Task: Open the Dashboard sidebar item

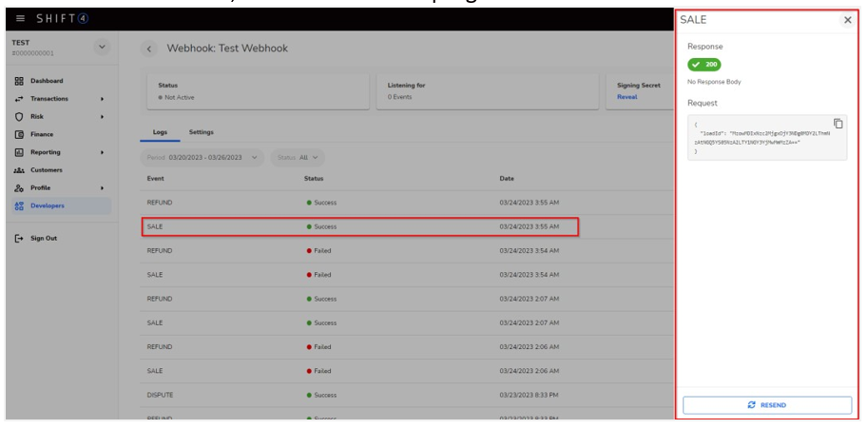Action: (x=46, y=81)
